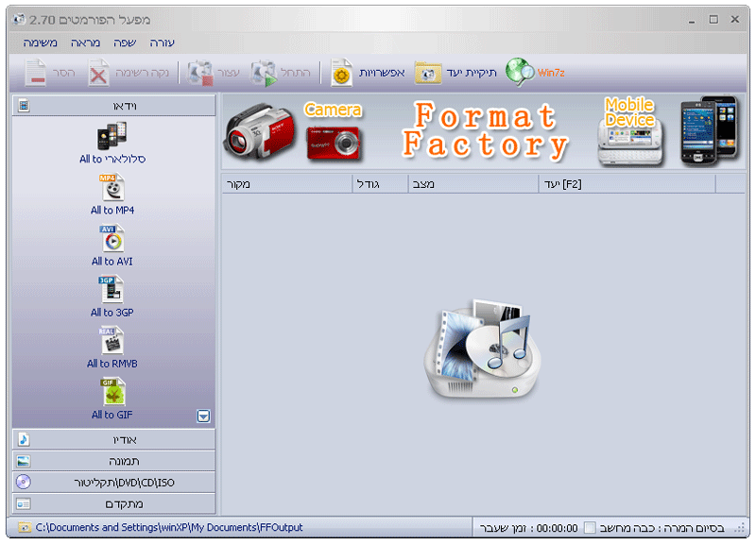Viewport: 756px width, 544px height.
Task: Click the All to 3GP label
Action: 112,313
